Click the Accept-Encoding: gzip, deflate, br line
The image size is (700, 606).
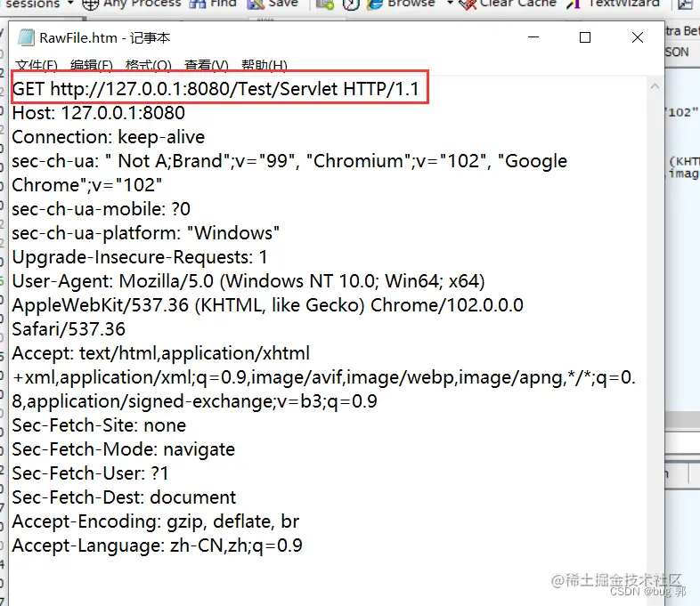click(x=155, y=521)
